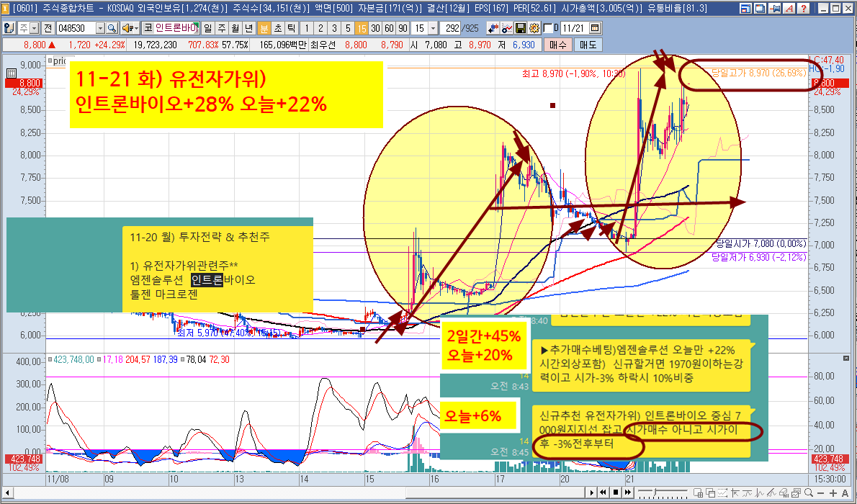This screenshot has width=857, height=504.
Task: Open the stock search magnifier icon
Action: (x=112, y=28)
